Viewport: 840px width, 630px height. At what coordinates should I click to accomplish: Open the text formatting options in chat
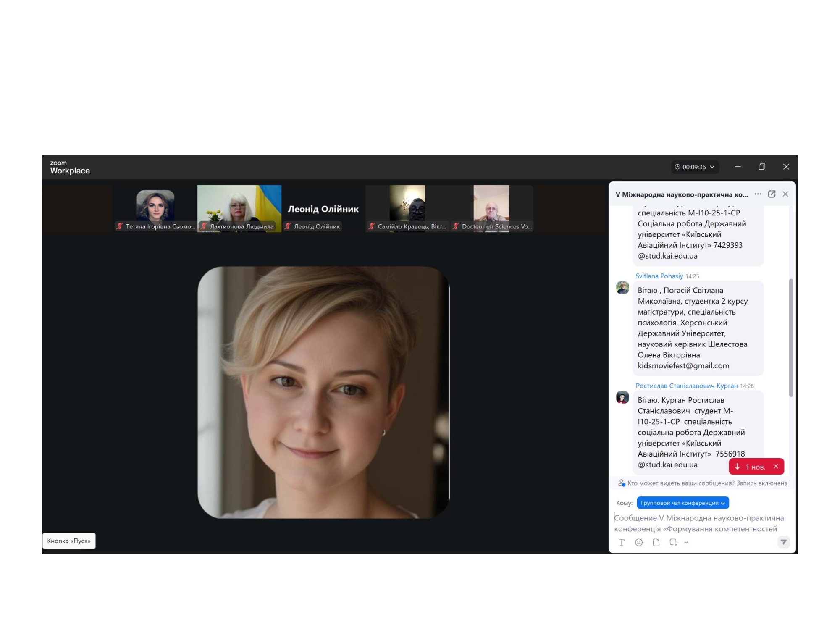(x=622, y=542)
